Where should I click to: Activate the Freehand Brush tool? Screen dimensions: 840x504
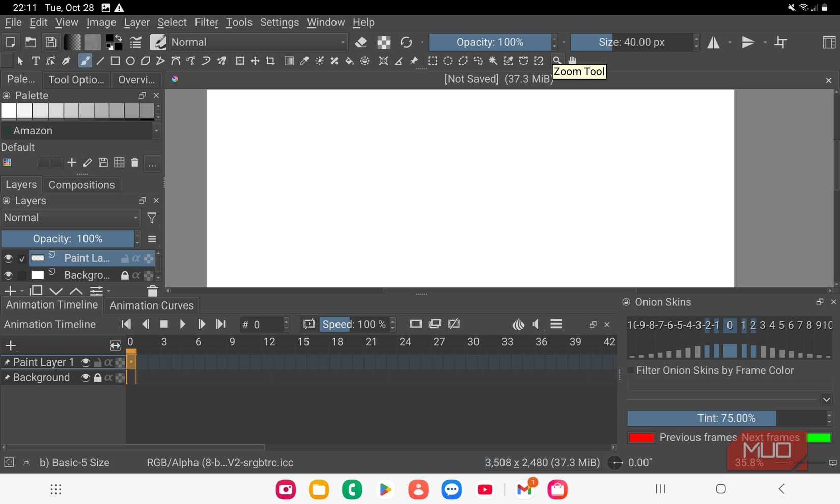85,61
